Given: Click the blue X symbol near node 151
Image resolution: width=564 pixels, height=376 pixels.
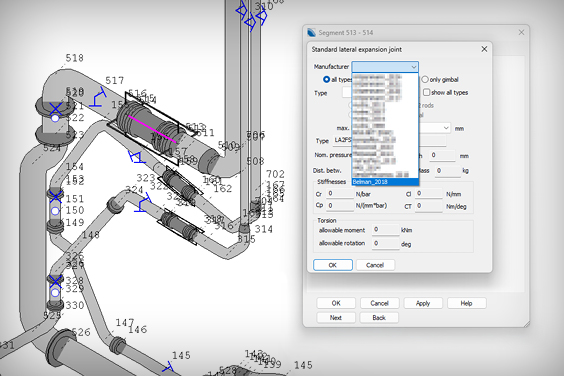Looking at the screenshot, I should pyautogui.click(x=55, y=196).
